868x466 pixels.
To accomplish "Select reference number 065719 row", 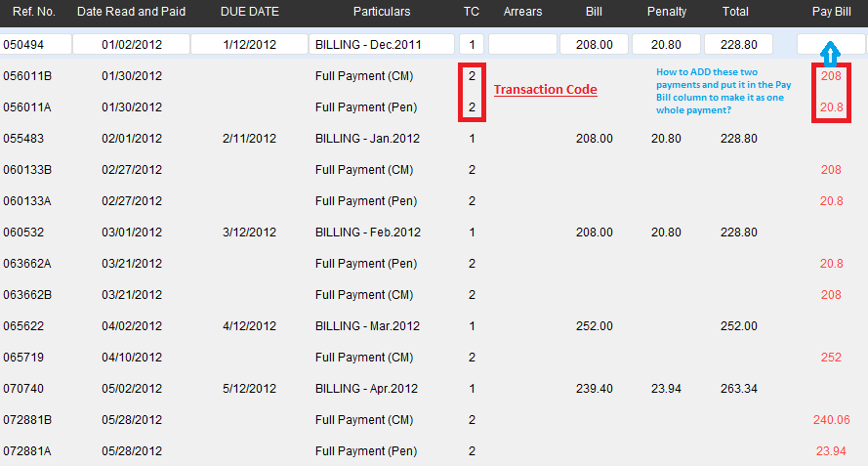I will [23, 358].
